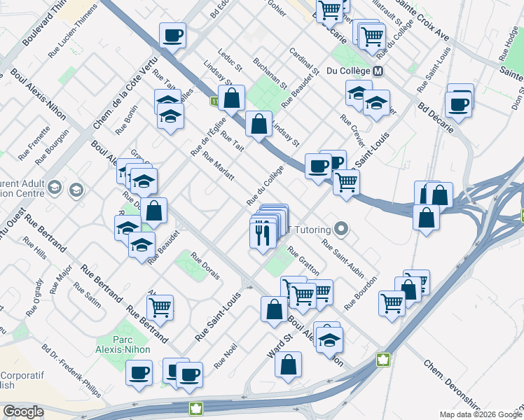This screenshot has height=420, width=524.
Task: Click the Trans-Canada maple leaf shield near Chem. Devonshire
Action: pyautogui.click(x=383, y=360)
